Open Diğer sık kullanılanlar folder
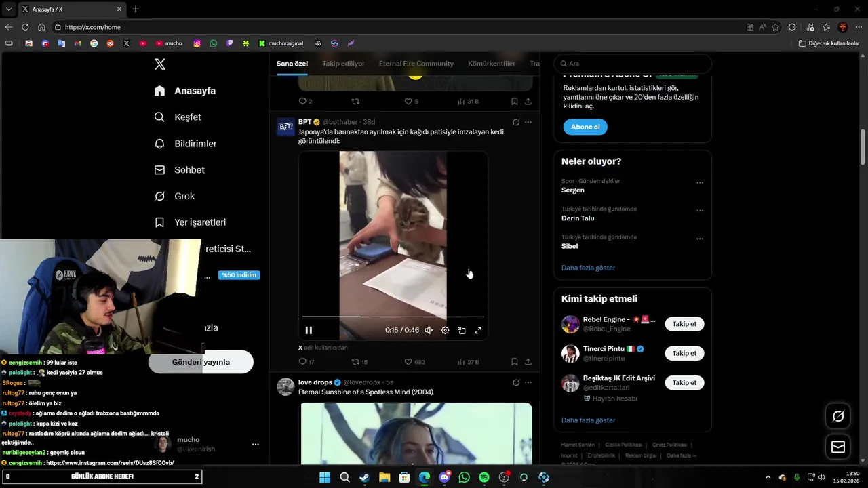 pos(829,43)
